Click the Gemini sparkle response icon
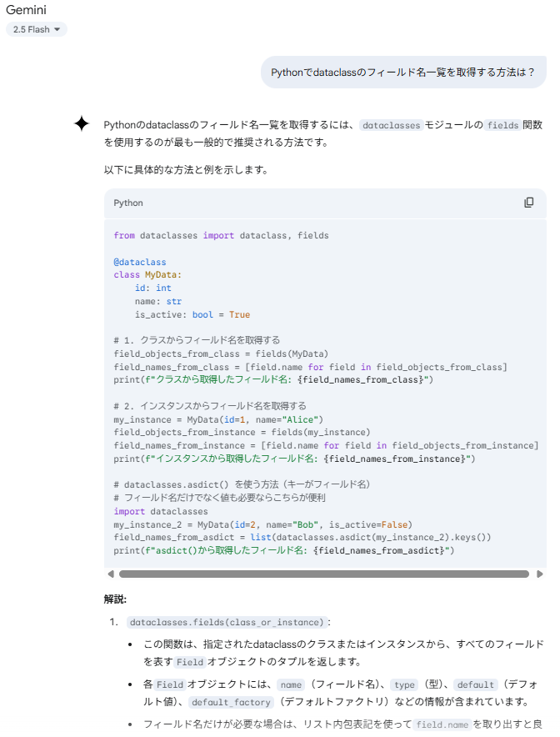This screenshot has width=560, height=737. (x=81, y=124)
